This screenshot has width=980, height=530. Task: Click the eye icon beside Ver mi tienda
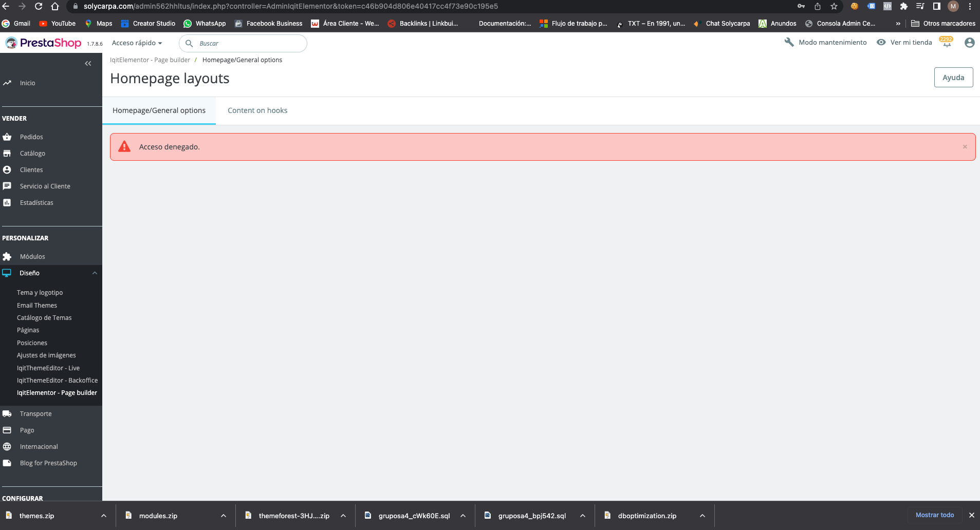[881, 42]
